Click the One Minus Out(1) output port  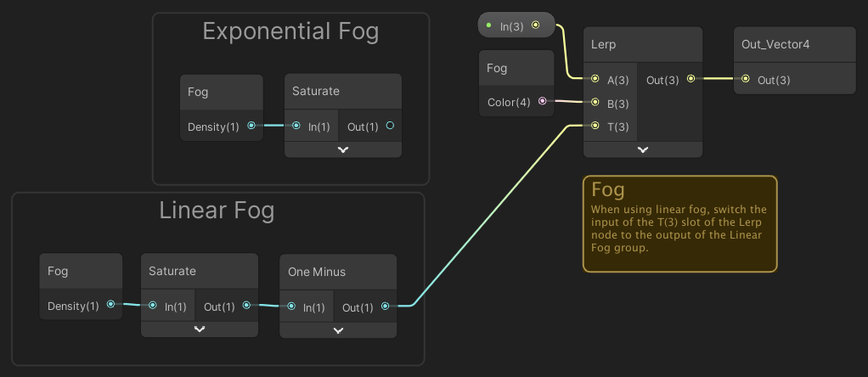(x=385, y=307)
